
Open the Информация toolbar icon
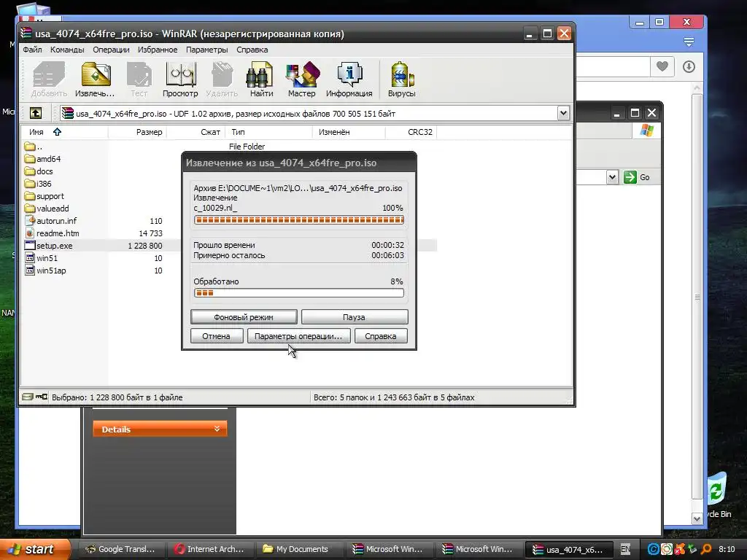coord(349,79)
